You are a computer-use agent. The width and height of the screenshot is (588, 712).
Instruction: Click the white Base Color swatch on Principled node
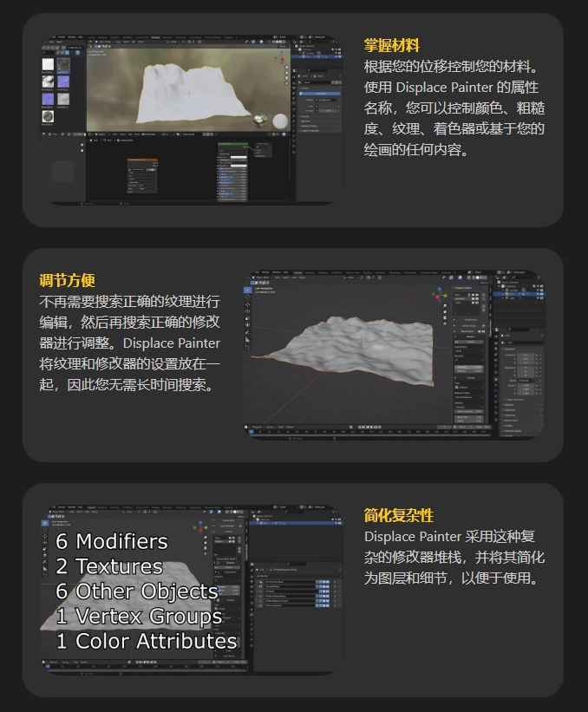[238, 157]
